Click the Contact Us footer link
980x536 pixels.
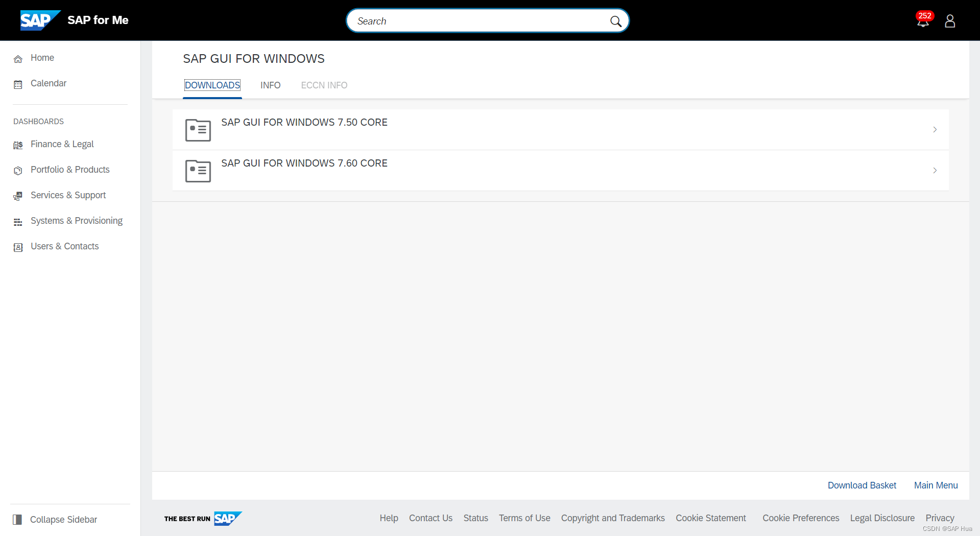pyautogui.click(x=431, y=518)
